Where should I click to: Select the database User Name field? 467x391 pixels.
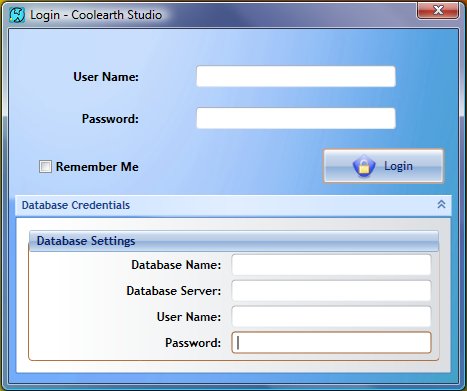pyautogui.click(x=331, y=316)
